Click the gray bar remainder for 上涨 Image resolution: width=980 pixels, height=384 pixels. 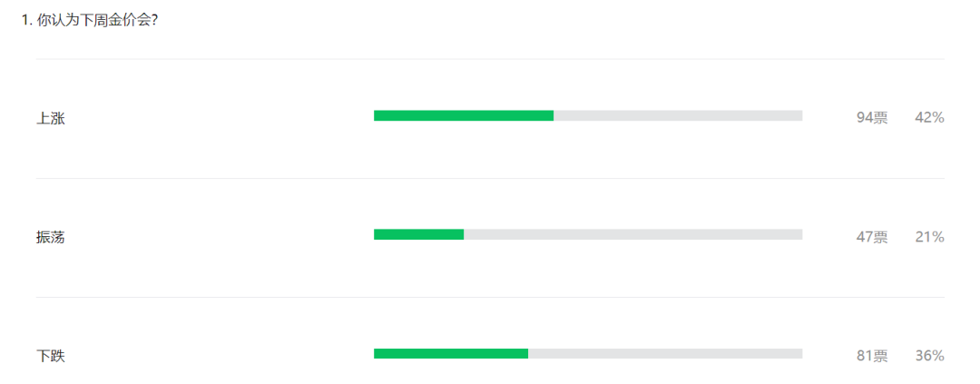click(x=678, y=115)
